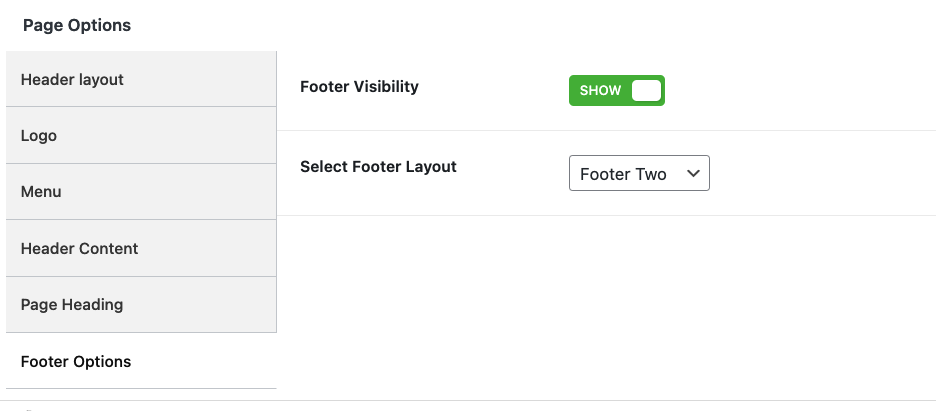The height and width of the screenshot is (411, 936).
Task: Switch to the Header layout tab
Action: (140, 79)
